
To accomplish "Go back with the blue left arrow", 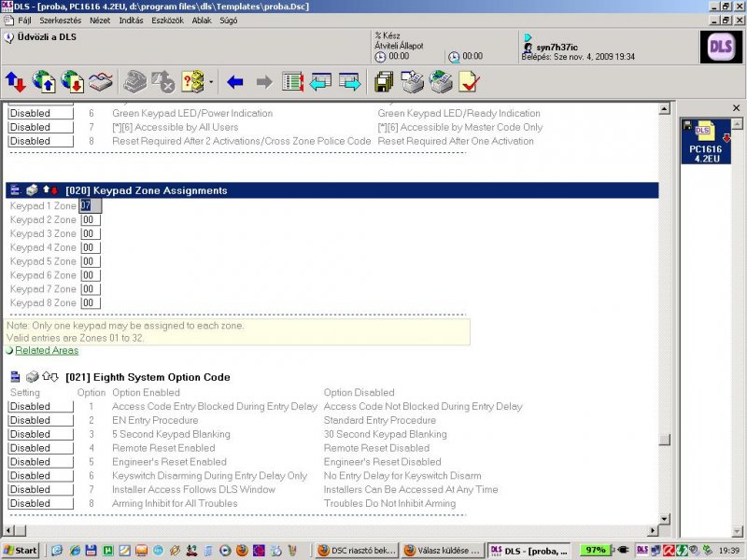I will [x=235, y=82].
